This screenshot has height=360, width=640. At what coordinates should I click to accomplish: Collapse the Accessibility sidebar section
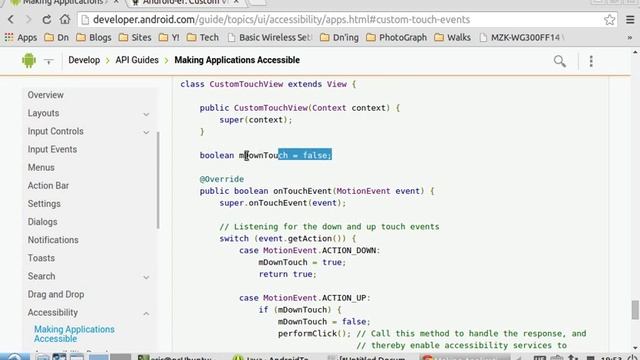(146, 313)
